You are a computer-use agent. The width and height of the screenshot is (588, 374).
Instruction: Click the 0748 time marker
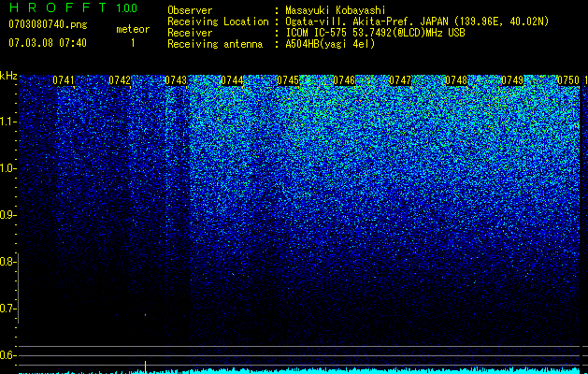(x=456, y=80)
